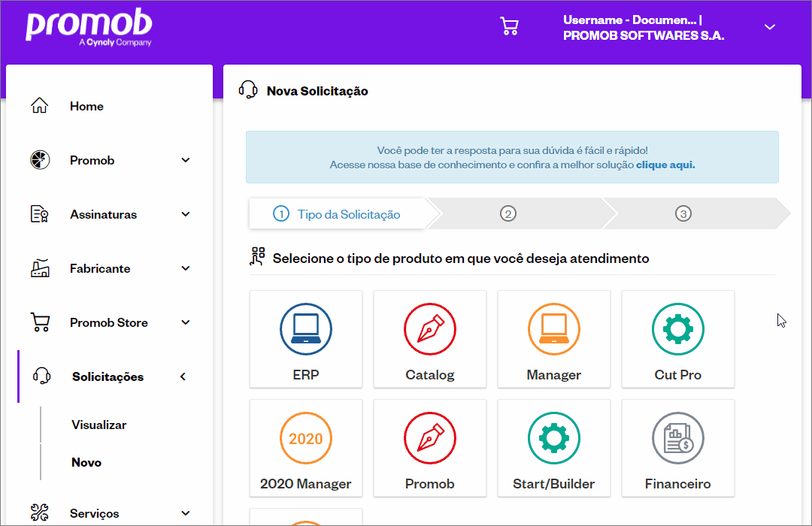Click the Assinaturas certificate icon

[39, 214]
